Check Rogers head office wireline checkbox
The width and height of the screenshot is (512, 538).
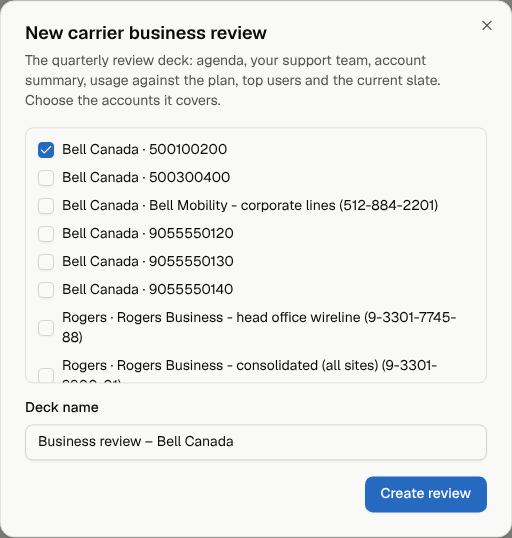46,328
